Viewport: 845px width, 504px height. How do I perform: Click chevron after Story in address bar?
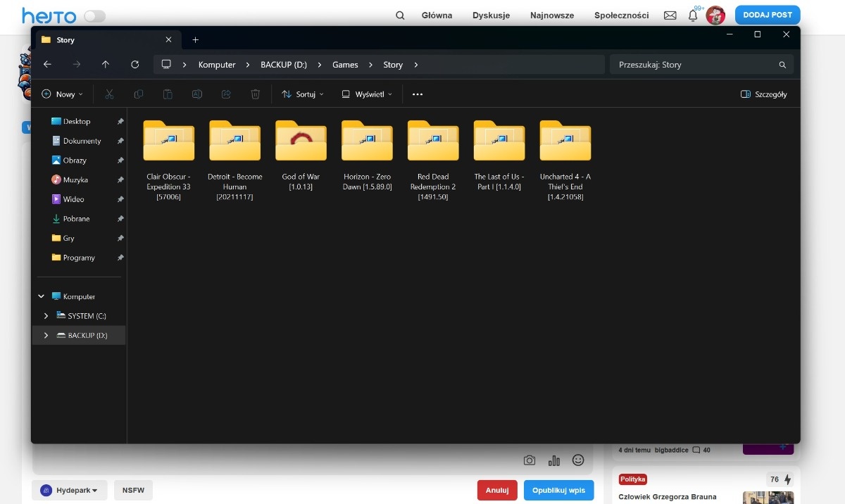[x=416, y=65]
